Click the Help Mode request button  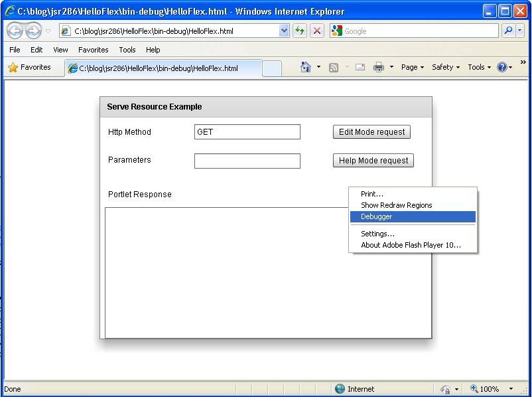point(373,160)
